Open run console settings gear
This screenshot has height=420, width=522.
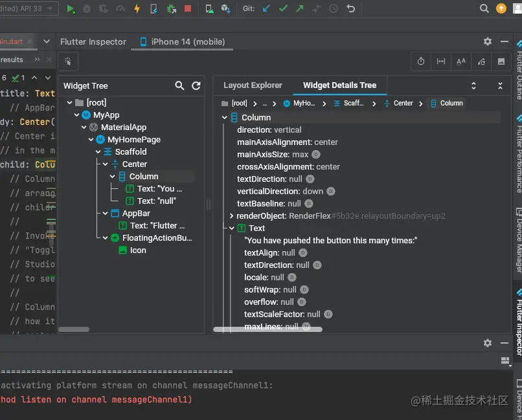488,343
